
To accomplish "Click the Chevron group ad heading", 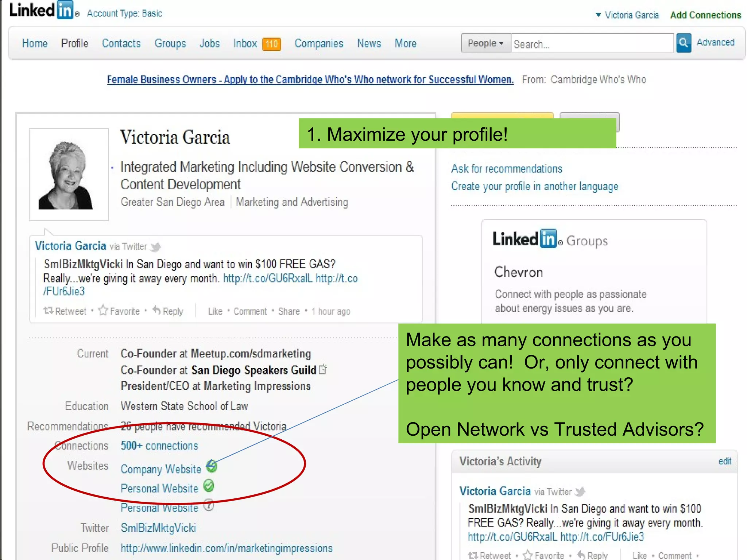I will [518, 272].
